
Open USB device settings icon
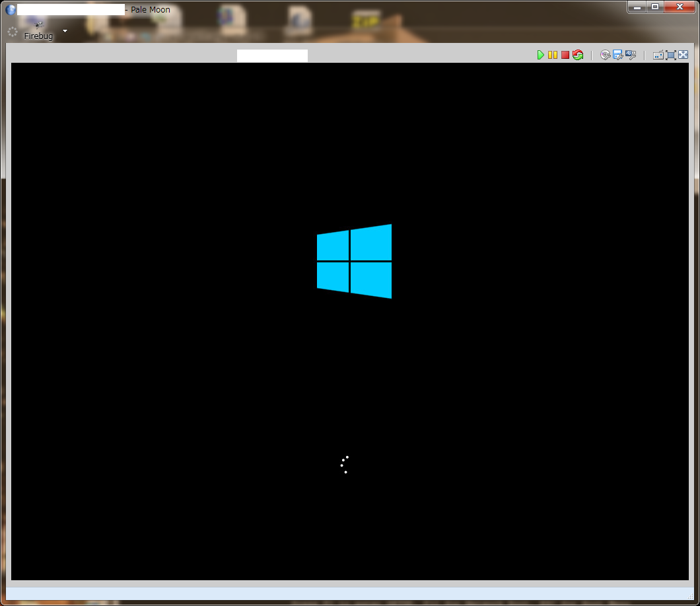tap(631, 55)
